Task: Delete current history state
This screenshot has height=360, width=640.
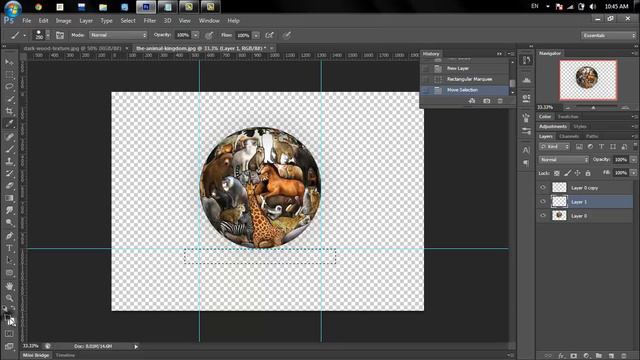Action: tap(500, 101)
